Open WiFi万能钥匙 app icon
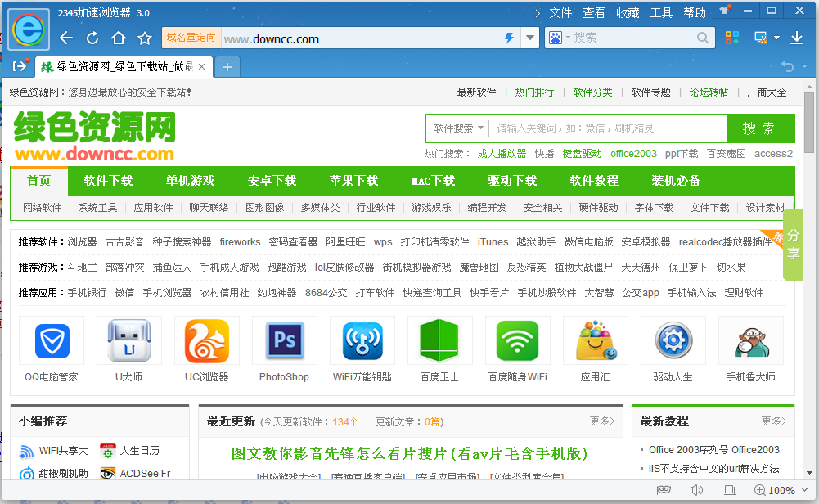Viewport: 819px width, 504px height. 362,341
